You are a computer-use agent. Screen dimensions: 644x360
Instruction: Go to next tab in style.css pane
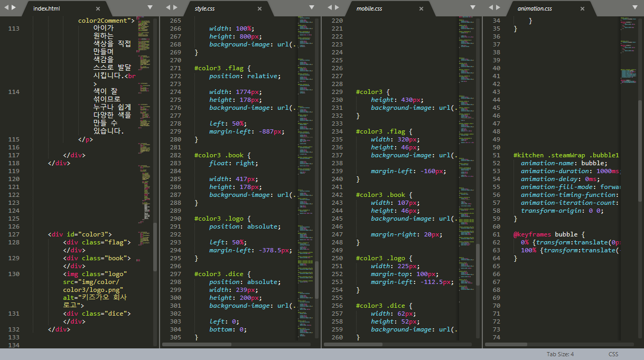(176, 7)
